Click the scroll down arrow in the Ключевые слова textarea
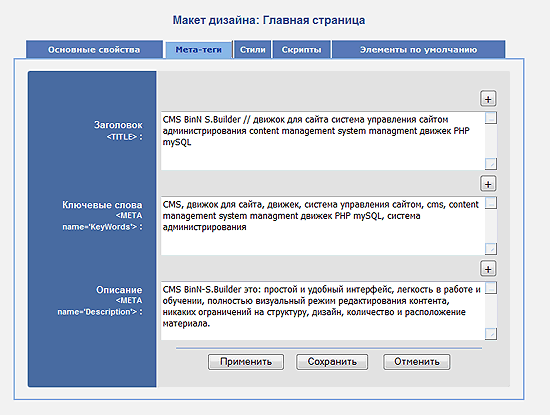This screenshot has width=550, height=415. (x=491, y=249)
